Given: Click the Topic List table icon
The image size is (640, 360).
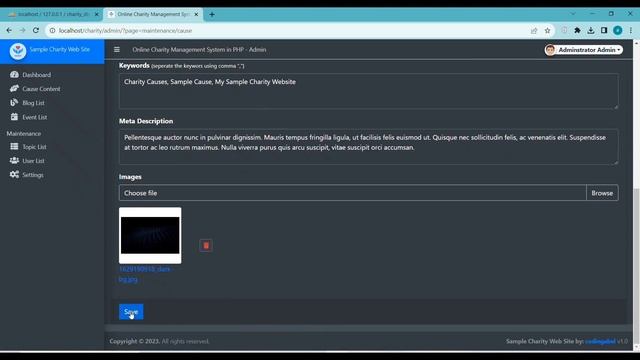Looking at the screenshot, I should tap(14, 147).
